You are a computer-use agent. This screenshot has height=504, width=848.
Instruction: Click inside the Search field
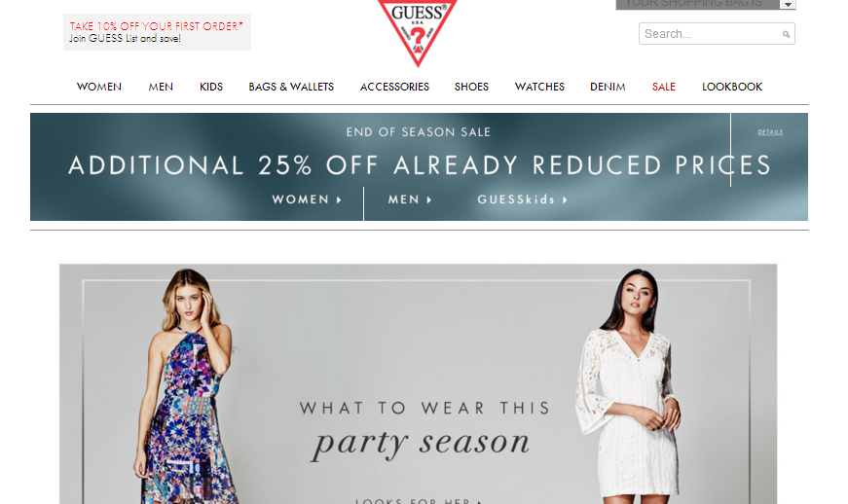click(x=717, y=33)
